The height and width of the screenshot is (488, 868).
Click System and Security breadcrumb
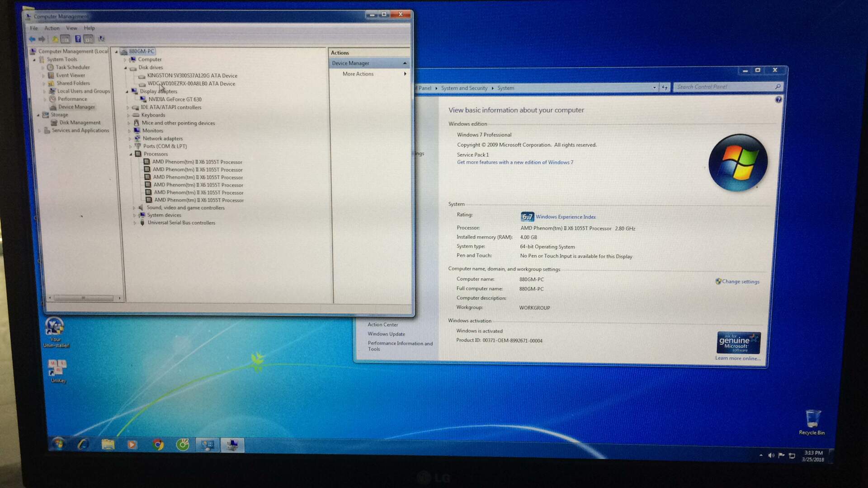[x=464, y=88]
